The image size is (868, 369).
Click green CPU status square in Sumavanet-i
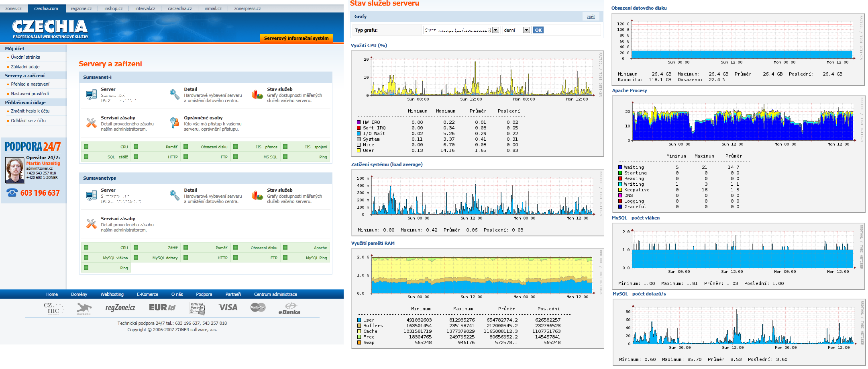pos(86,147)
